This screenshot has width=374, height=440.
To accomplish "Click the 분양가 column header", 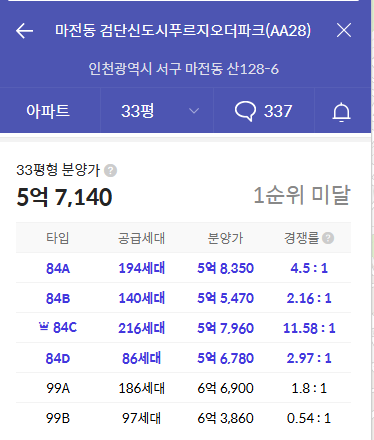I will tap(225, 238).
